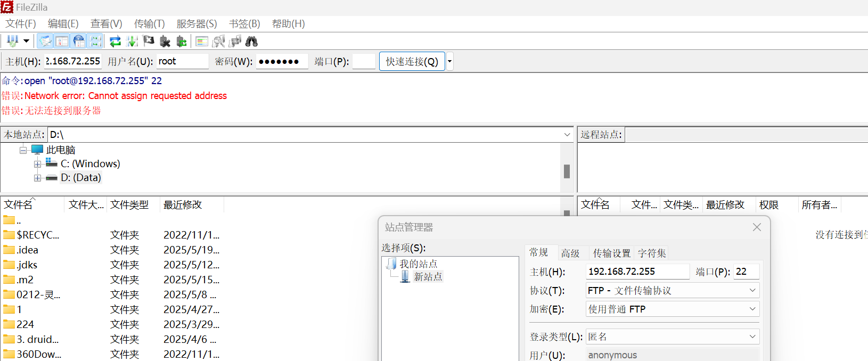Select 此电脑 in local tree
The width and height of the screenshot is (868, 361).
61,150
